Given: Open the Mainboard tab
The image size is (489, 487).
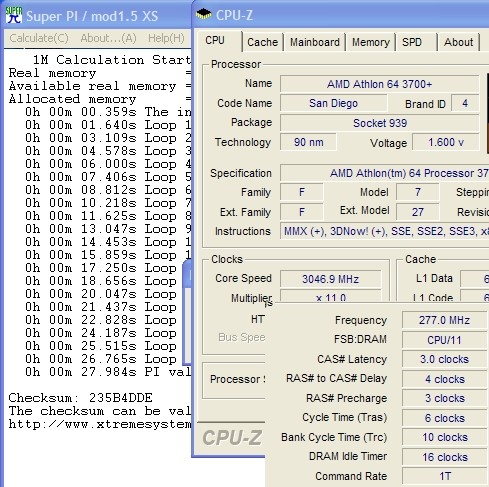Looking at the screenshot, I should [x=315, y=42].
